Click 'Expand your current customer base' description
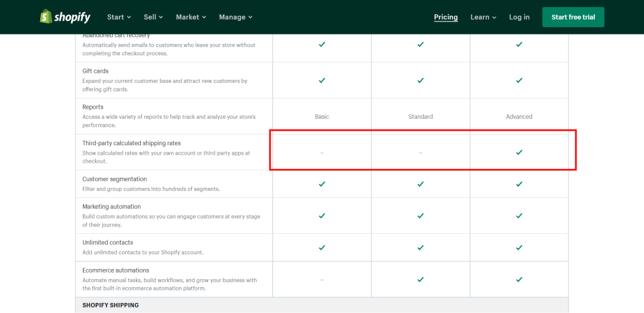 point(165,85)
